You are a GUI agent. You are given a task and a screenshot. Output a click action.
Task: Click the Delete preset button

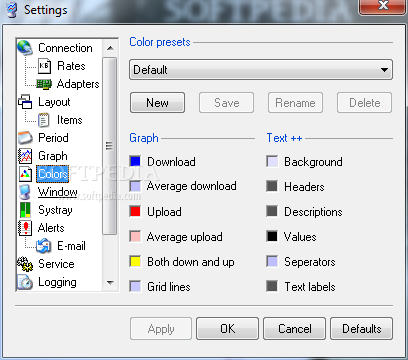coord(365,103)
